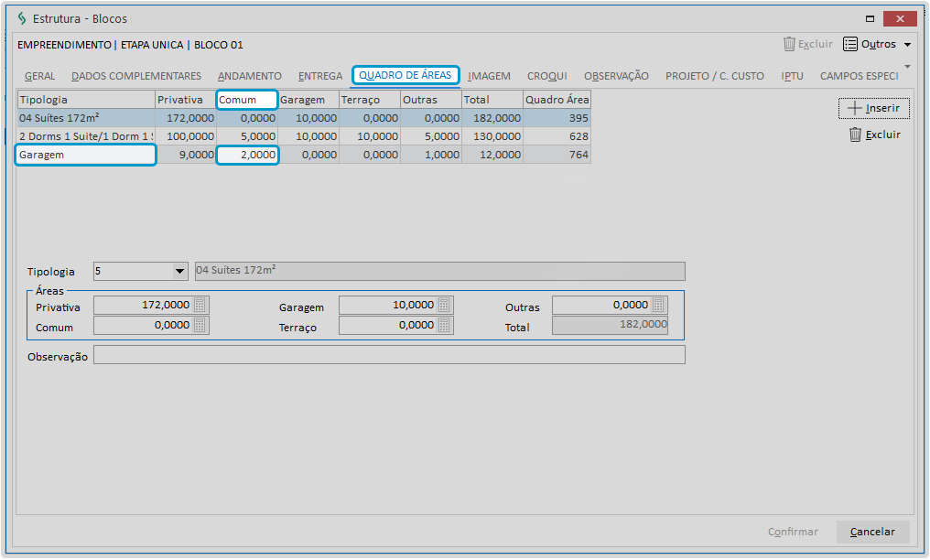
Task: Click Total value 130,0000
Action: point(492,136)
